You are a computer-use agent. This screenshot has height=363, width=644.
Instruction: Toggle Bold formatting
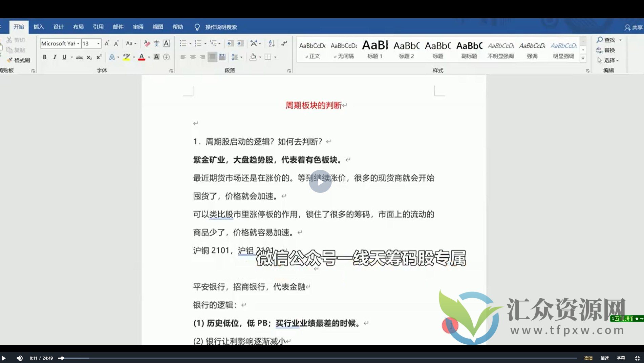tap(45, 57)
